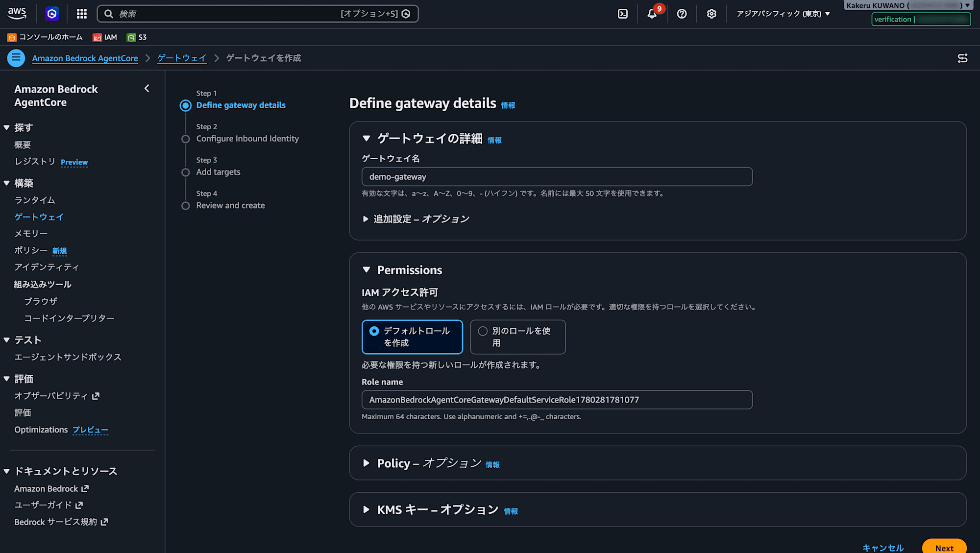Image resolution: width=980 pixels, height=553 pixels.
Task: Open エージェントサンドボックス in the sidebar
Action: click(68, 357)
